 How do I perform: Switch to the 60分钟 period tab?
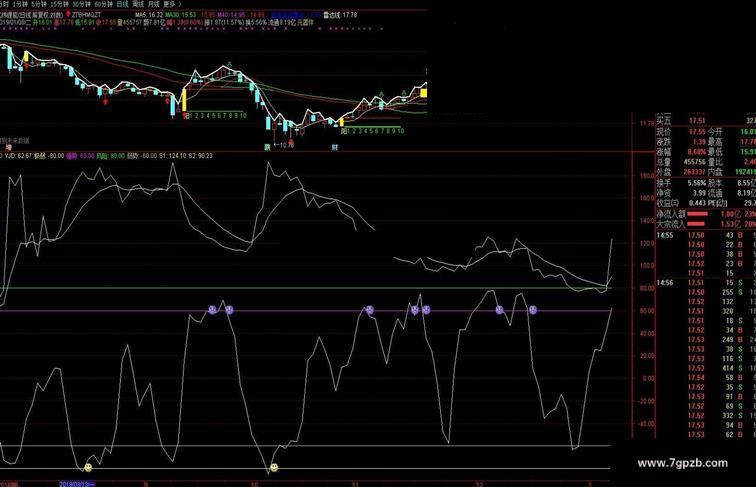tap(104, 4)
